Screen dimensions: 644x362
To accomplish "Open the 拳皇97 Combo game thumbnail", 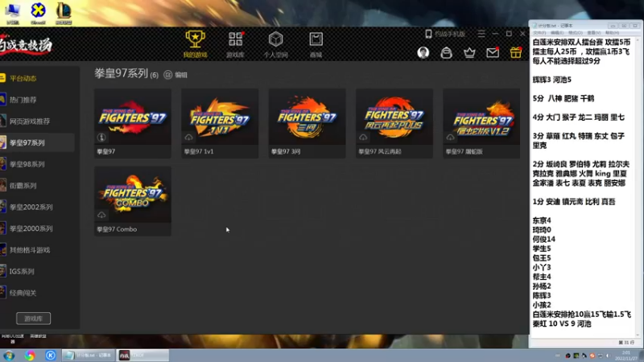I will point(133,195).
